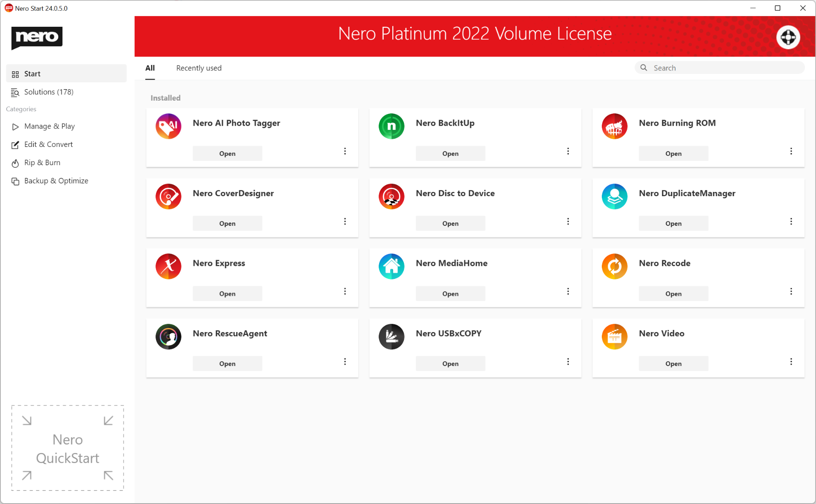Viewport: 816px width, 504px height.
Task: Click the Nero QuickStart dashed panel
Action: pos(67,448)
